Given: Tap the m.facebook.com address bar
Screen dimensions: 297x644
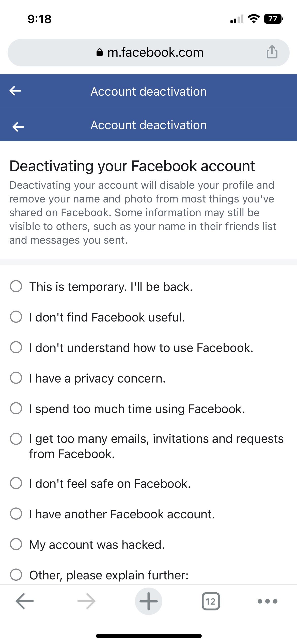Looking at the screenshot, I should coord(148,52).
